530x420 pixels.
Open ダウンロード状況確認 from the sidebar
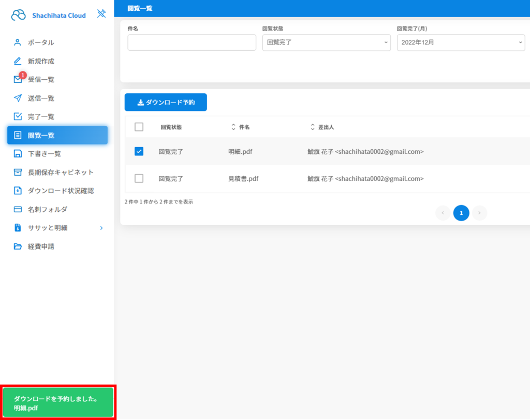[61, 191]
